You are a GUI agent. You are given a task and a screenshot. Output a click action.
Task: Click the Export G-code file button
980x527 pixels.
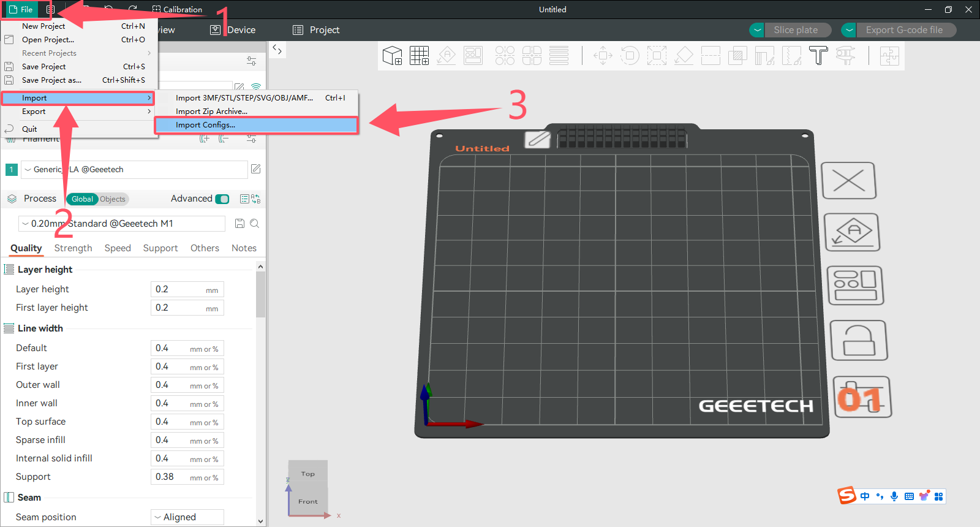pyautogui.click(x=906, y=30)
